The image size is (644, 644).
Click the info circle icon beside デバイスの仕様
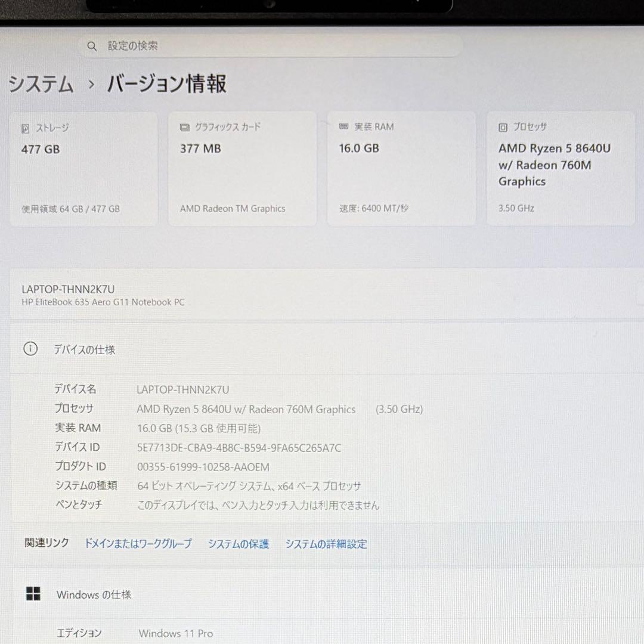(x=30, y=349)
